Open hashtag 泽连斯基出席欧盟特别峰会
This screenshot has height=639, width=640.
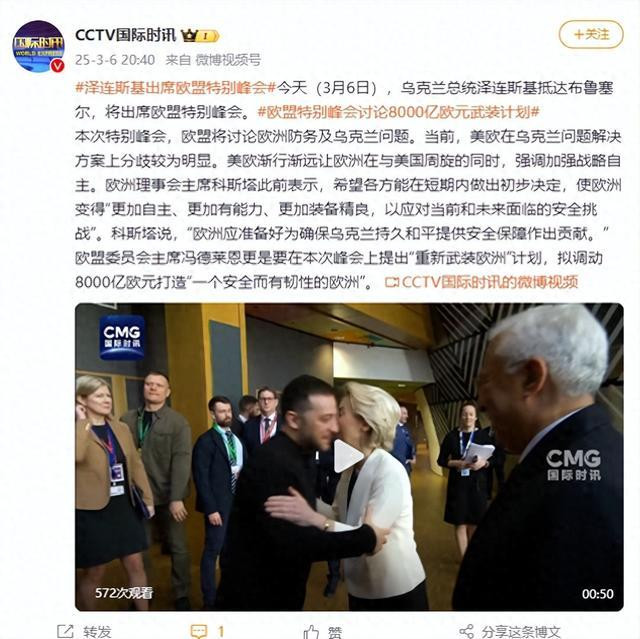pyautogui.click(x=176, y=88)
